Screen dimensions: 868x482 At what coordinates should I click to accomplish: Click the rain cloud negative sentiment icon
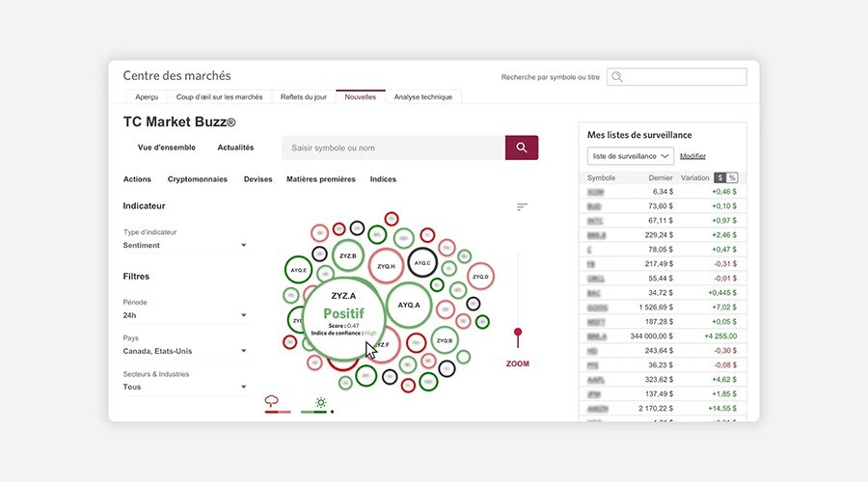pos(271,401)
